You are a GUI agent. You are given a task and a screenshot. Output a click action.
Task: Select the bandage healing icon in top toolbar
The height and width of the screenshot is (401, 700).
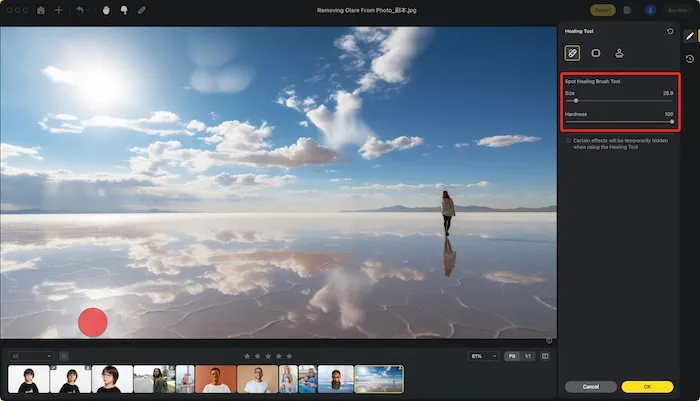pos(142,10)
